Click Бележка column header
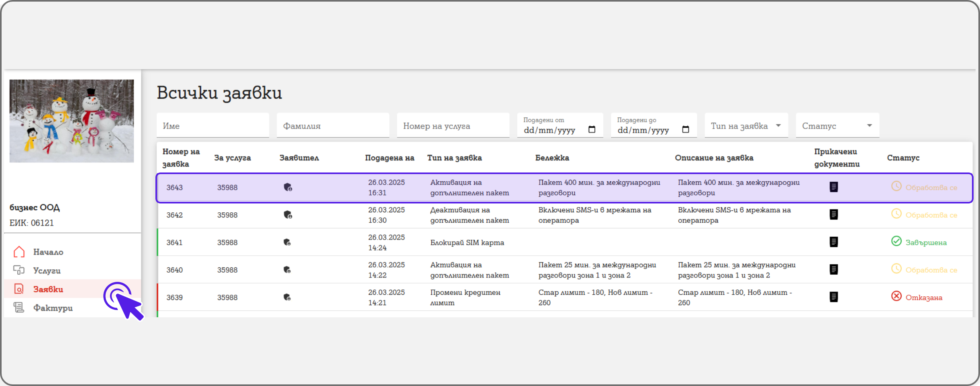This screenshot has width=980, height=386. pyautogui.click(x=552, y=158)
